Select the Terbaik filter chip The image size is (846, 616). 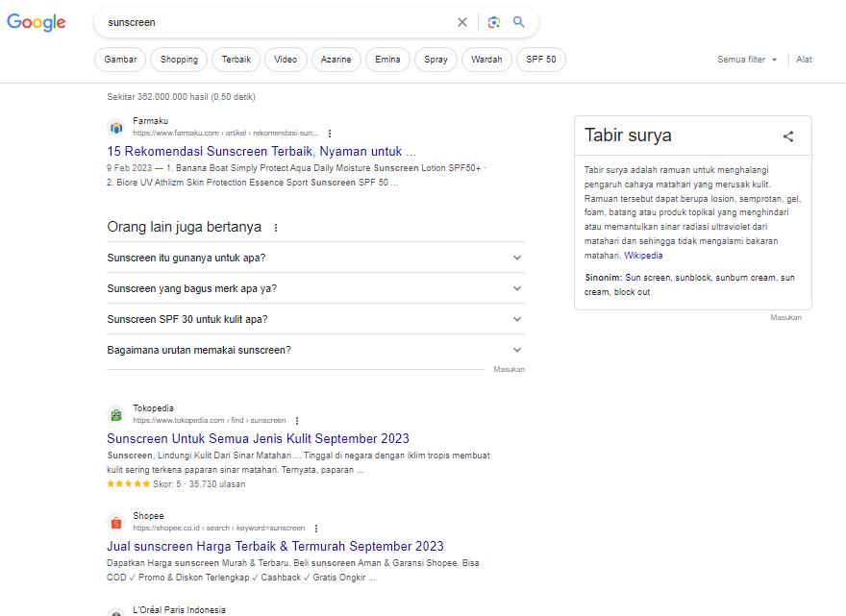tap(236, 60)
